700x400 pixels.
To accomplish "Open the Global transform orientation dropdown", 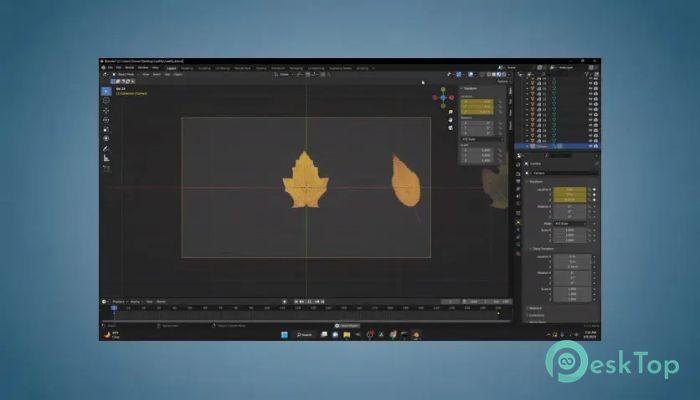I will coord(284,75).
